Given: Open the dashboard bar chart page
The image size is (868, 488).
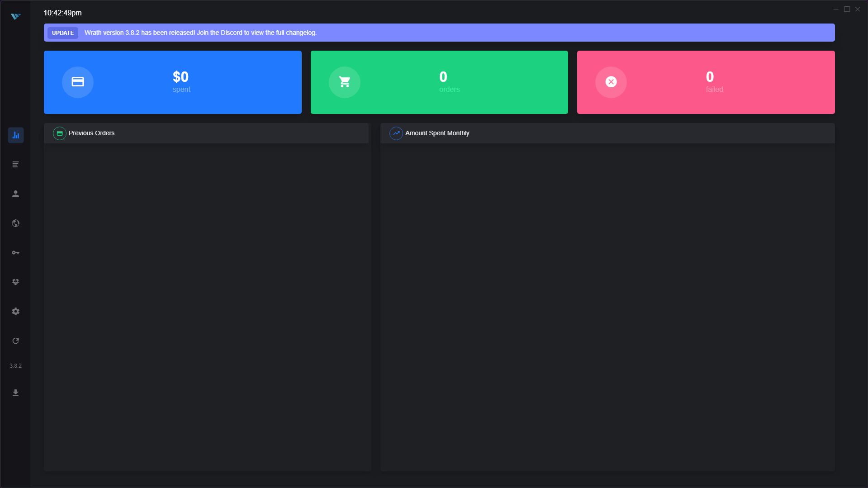Looking at the screenshot, I should [16, 135].
